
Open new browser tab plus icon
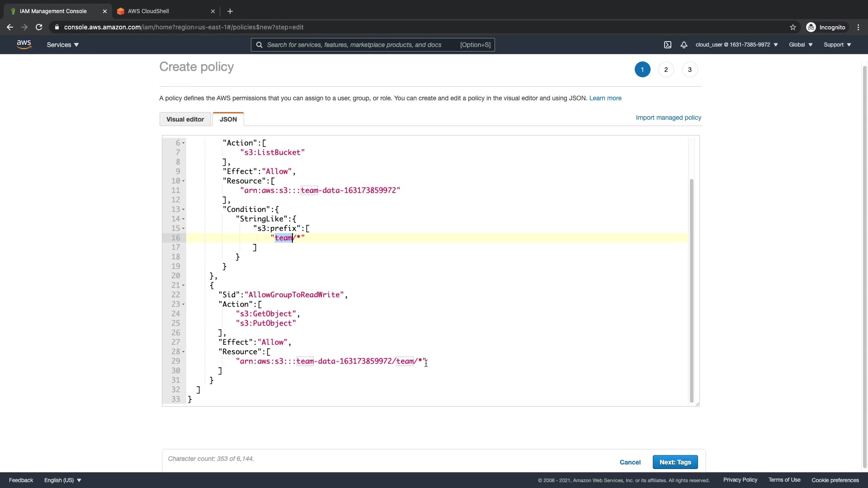click(x=230, y=11)
